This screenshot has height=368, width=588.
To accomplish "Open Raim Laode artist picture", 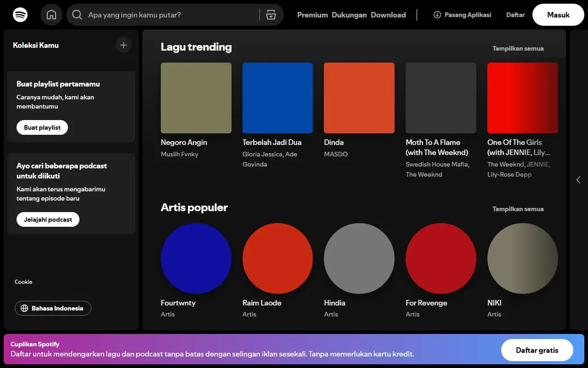I will [277, 259].
